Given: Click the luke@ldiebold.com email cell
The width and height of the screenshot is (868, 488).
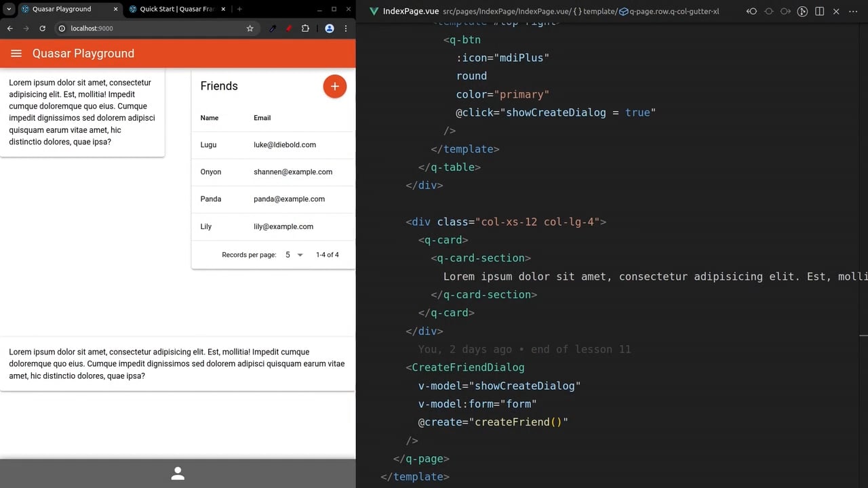Looking at the screenshot, I should [x=285, y=145].
